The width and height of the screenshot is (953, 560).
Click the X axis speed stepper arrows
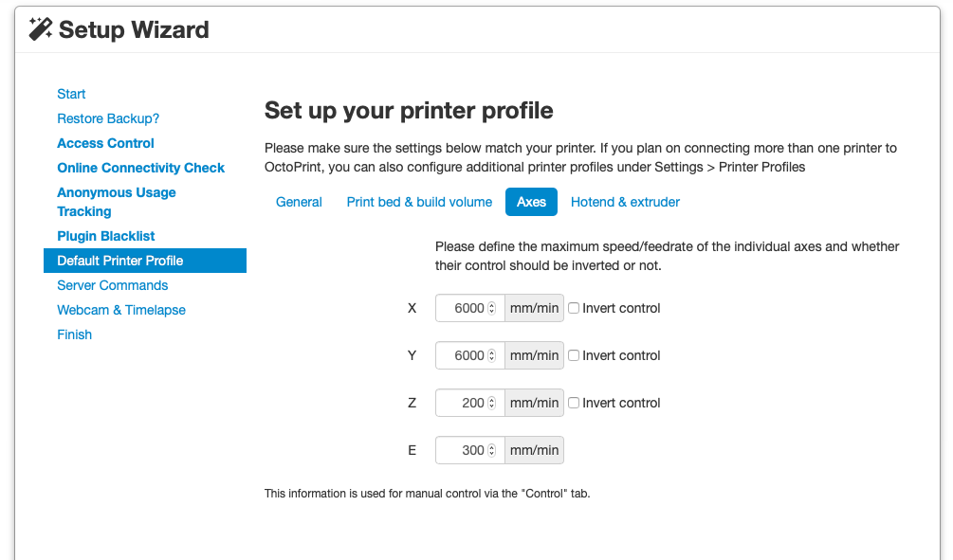[x=491, y=308]
